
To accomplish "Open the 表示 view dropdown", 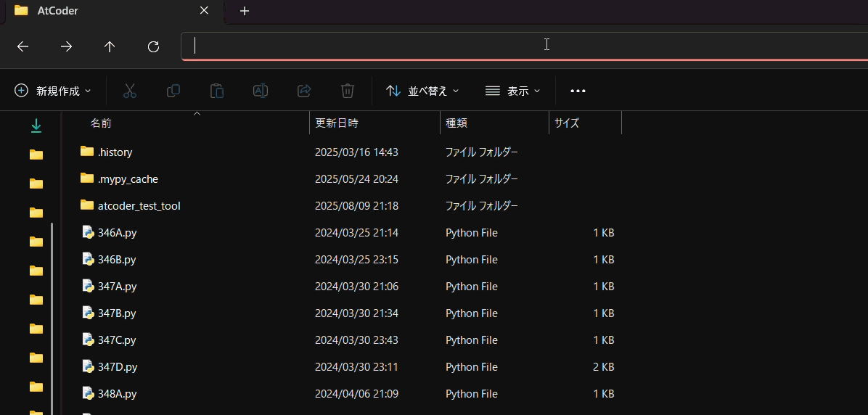I will click(512, 91).
